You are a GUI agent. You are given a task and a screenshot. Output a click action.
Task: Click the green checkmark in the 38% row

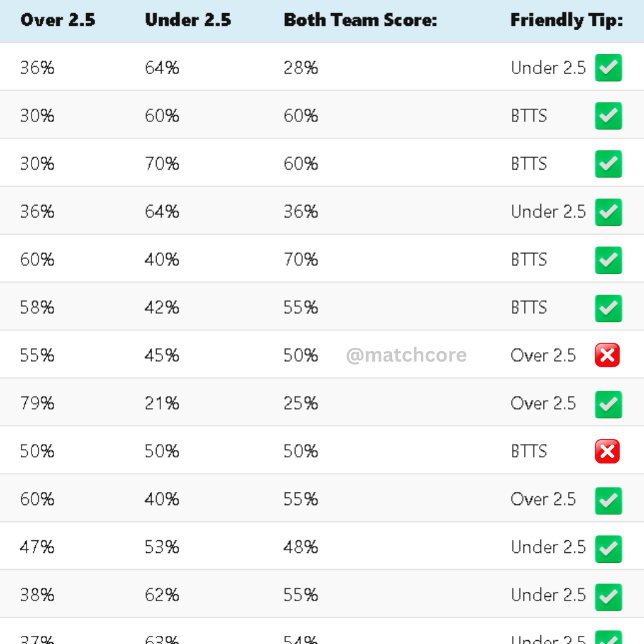[608, 597]
